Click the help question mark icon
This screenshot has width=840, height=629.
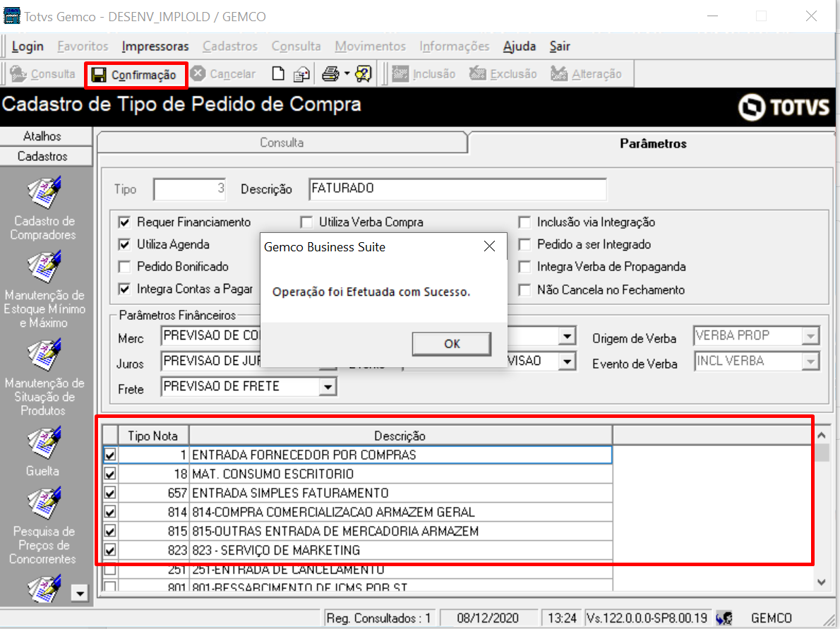click(364, 74)
